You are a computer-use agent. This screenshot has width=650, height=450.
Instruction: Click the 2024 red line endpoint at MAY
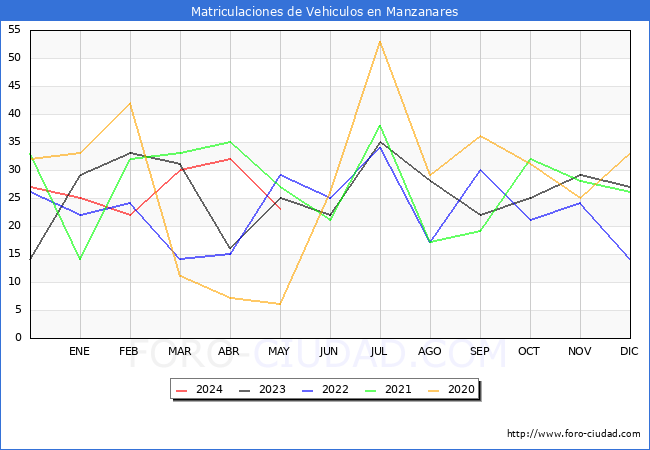tap(280, 209)
